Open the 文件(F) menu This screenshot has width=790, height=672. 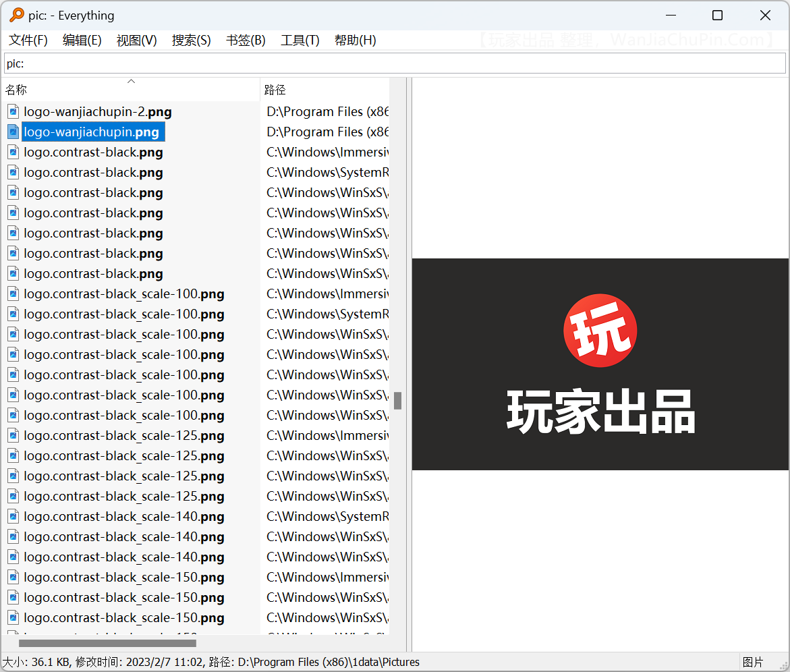[28, 40]
